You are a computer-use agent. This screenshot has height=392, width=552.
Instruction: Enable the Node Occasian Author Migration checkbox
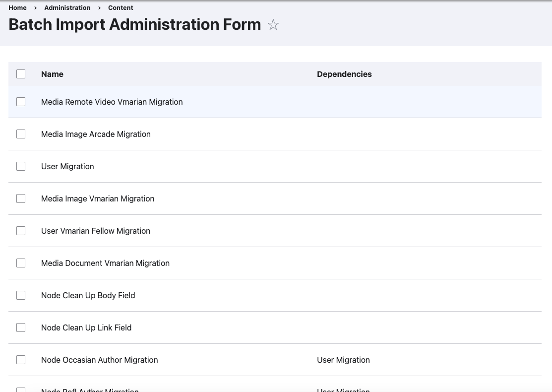pos(21,360)
